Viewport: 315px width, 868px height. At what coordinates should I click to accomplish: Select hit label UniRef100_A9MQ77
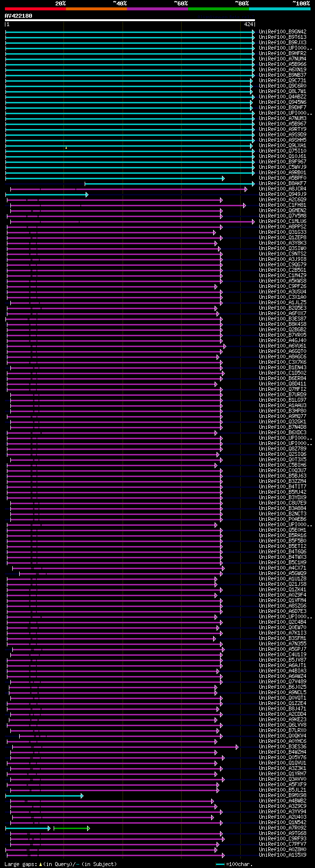tap(283, 417)
